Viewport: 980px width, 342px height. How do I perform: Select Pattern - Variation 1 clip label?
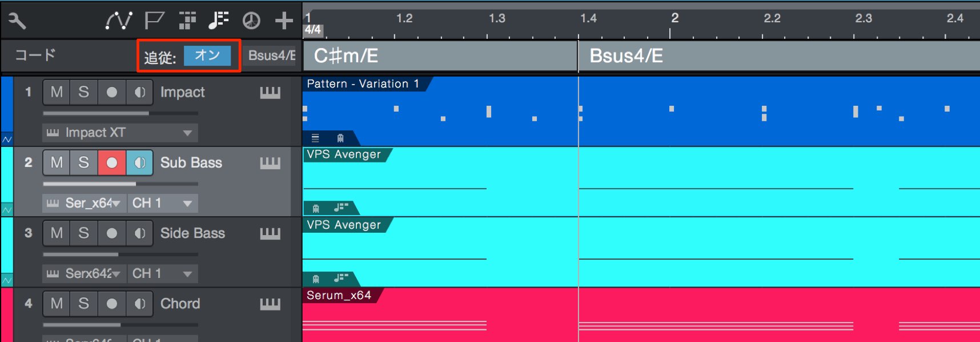coord(363,83)
